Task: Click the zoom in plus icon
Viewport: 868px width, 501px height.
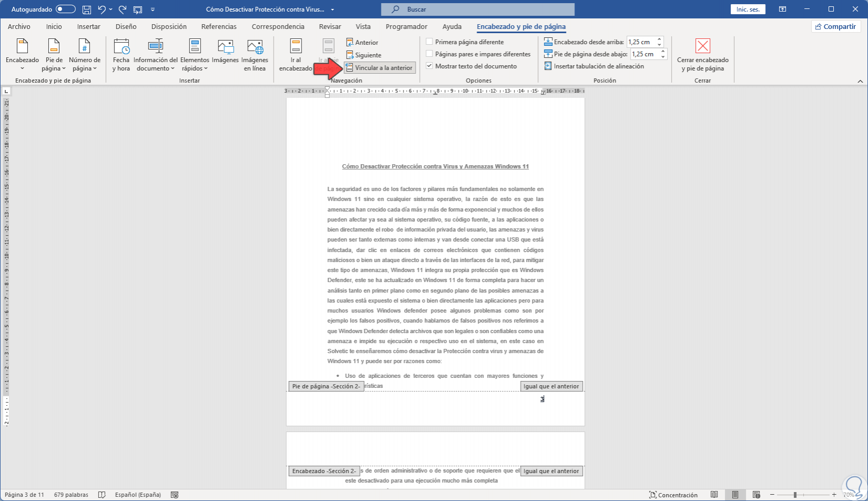Action: 834,495
